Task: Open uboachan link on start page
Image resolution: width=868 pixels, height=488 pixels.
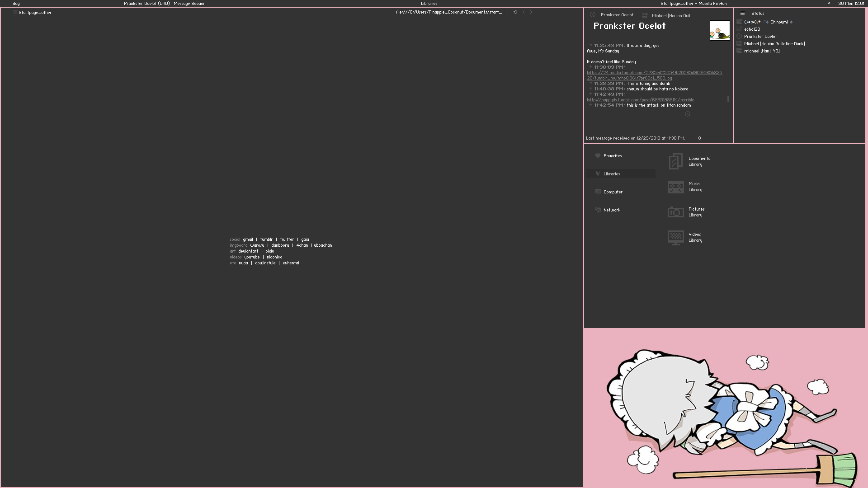Action: click(x=323, y=245)
